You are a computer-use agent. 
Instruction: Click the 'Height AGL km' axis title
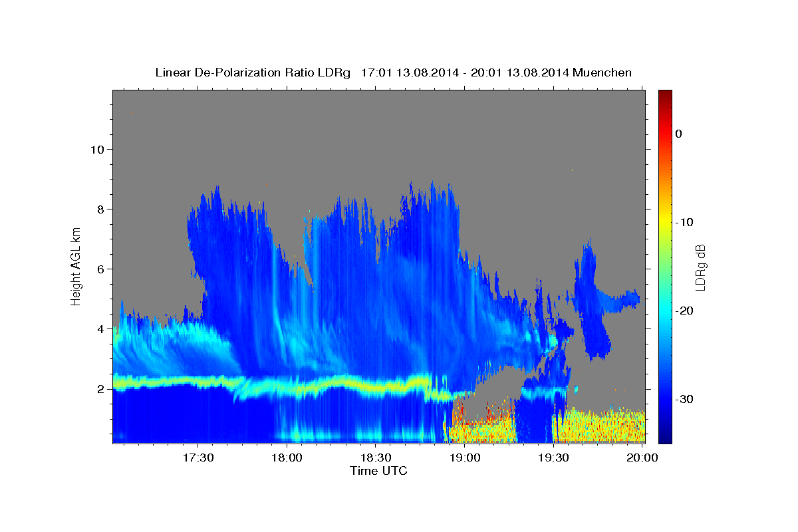76,266
